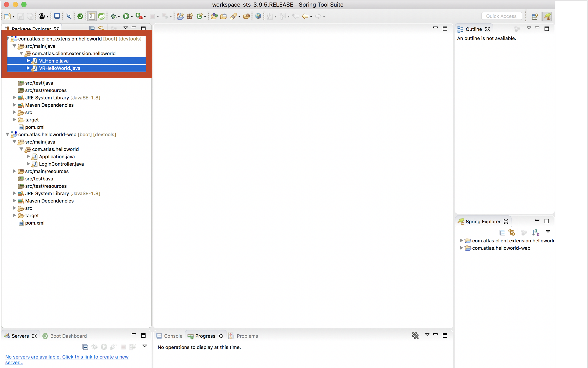Switch to the Boot Dashboard tab
The image size is (588, 368).
[x=65, y=336]
